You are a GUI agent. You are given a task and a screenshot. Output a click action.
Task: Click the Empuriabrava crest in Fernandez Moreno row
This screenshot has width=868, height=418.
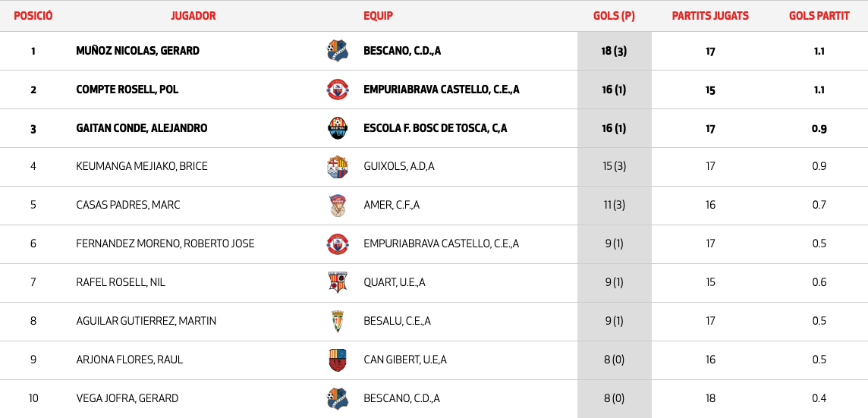tap(337, 244)
